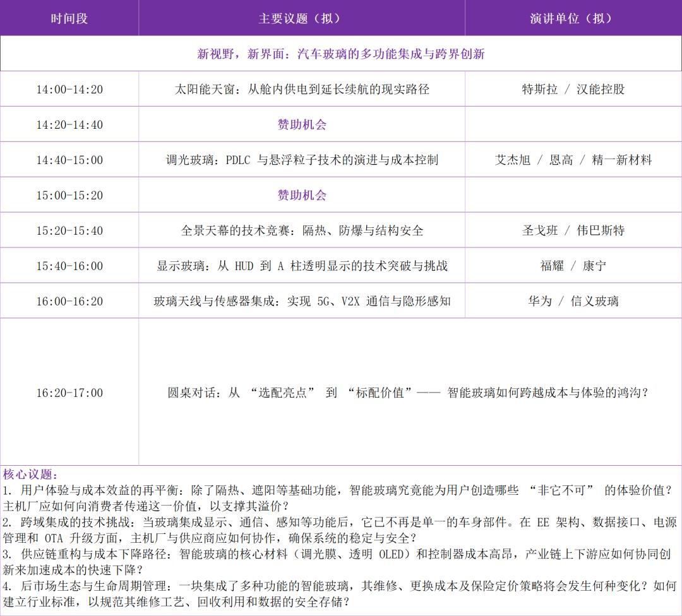Viewport: 682px width, 616px height.
Task: Click the 15:40-16:00 time cell
Action: pyautogui.click(x=69, y=265)
